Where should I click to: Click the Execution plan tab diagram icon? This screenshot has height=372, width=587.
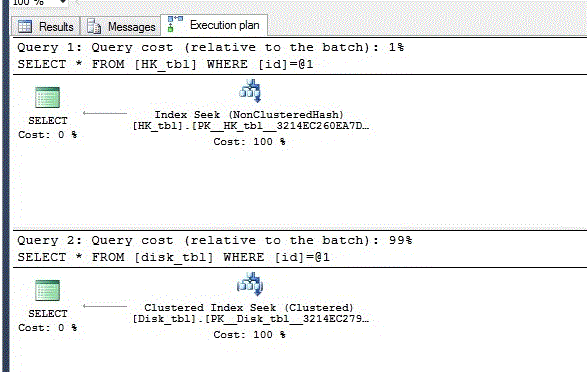coord(175,24)
